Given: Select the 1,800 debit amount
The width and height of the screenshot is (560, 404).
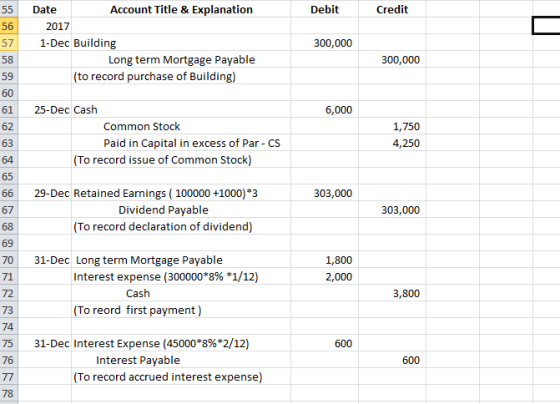Looking at the screenshot, I should click(324, 260).
